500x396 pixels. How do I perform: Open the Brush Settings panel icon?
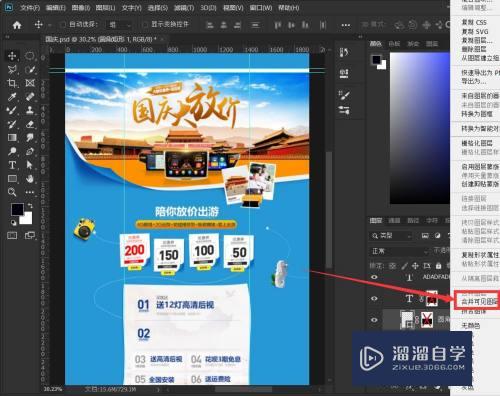[x=344, y=95]
